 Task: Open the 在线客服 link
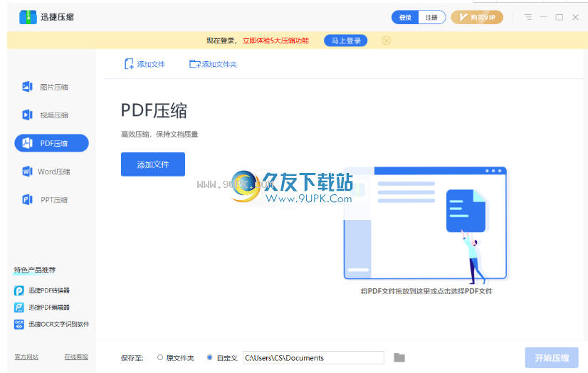coord(76,357)
